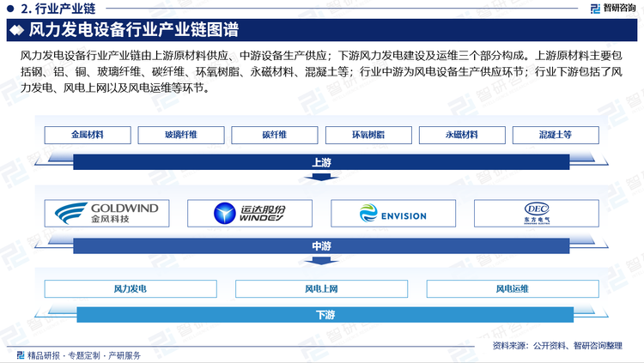
Task: Click the 风力发电 downstream box
Action: coord(131,289)
